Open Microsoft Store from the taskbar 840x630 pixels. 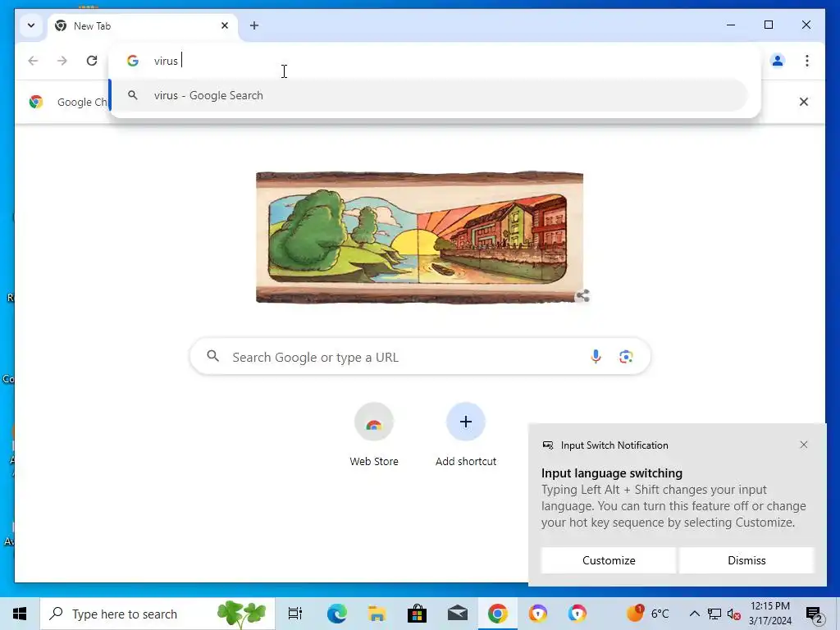click(x=417, y=614)
